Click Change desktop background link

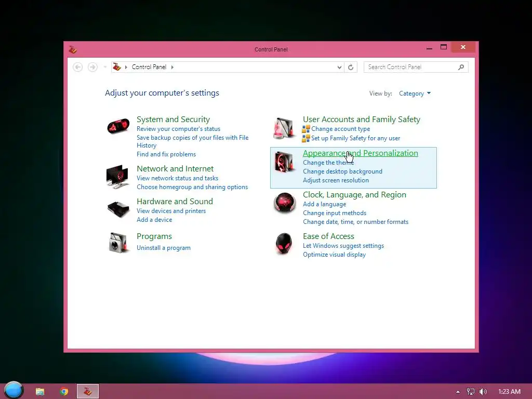(342, 171)
